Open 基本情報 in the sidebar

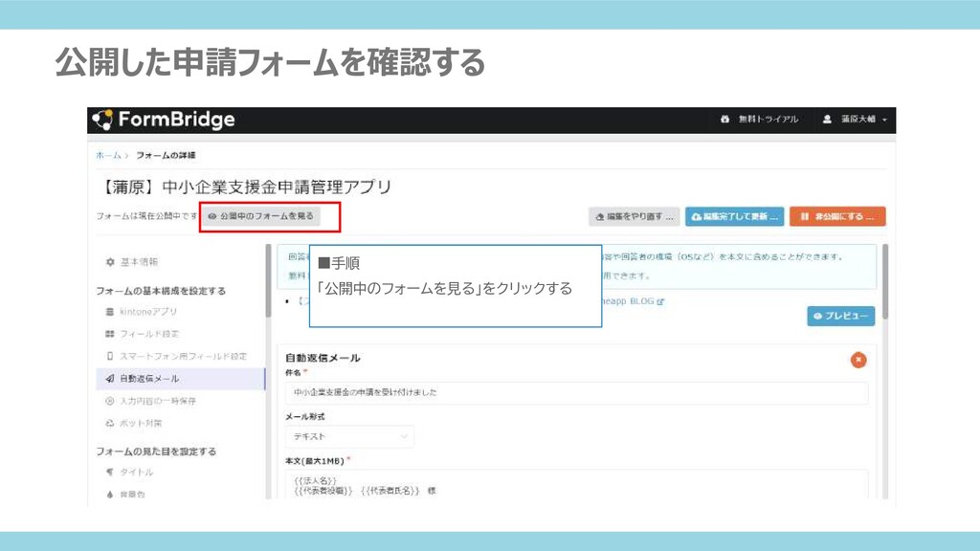(x=139, y=262)
